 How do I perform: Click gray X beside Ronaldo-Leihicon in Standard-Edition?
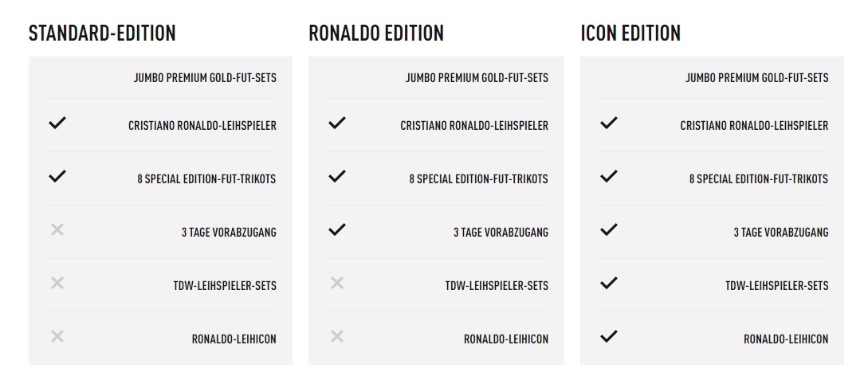click(x=57, y=336)
